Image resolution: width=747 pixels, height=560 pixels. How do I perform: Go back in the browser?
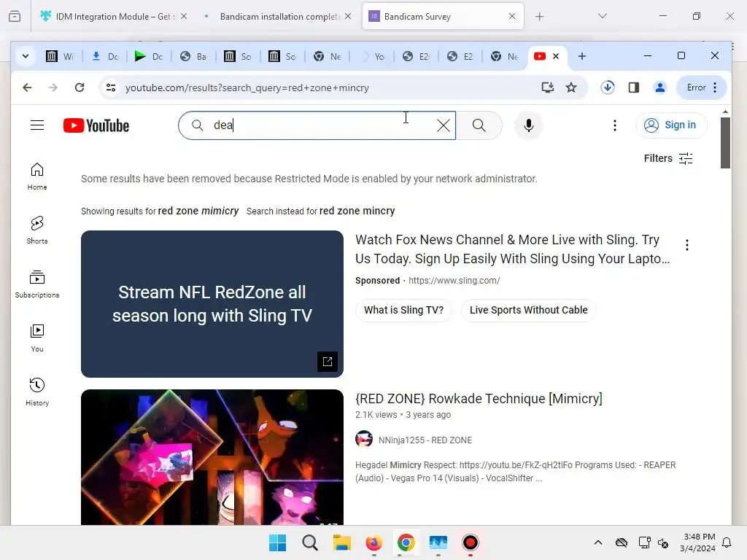(27, 87)
